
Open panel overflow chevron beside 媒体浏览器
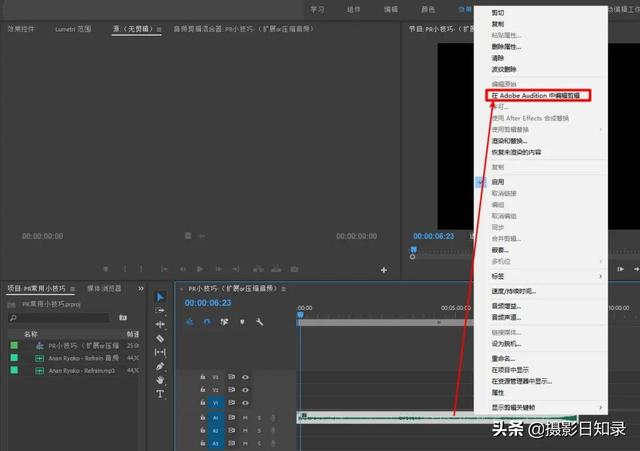pos(143,288)
